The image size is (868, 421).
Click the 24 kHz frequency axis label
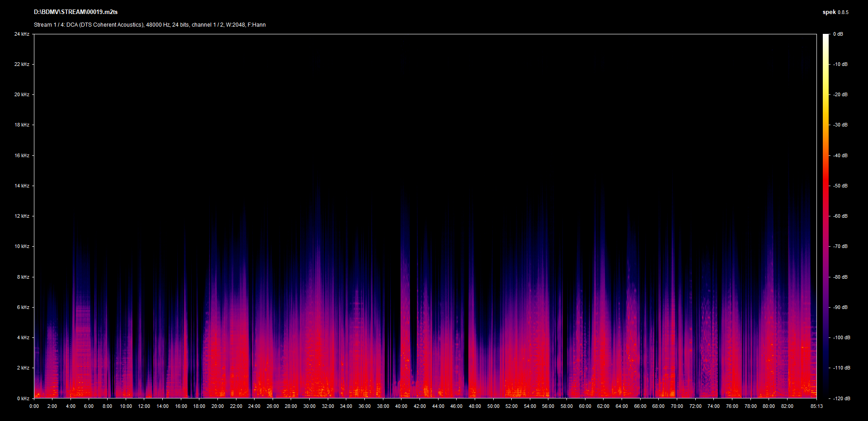click(22, 34)
